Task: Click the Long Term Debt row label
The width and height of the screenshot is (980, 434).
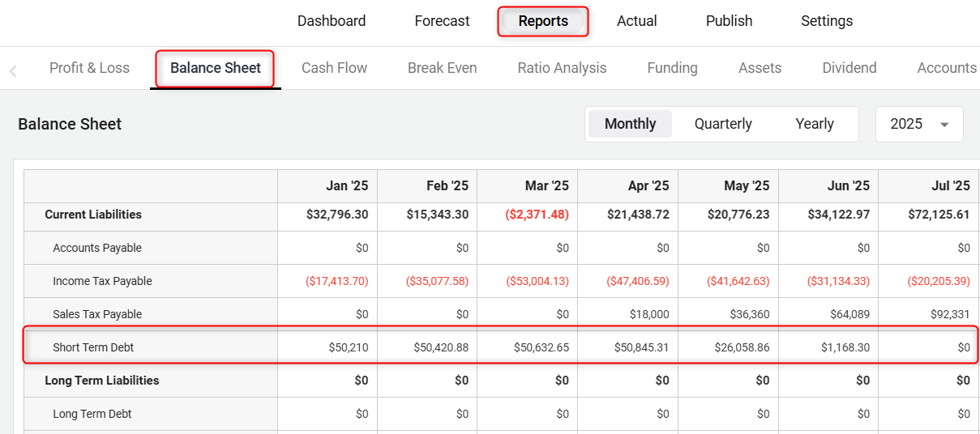Action: (x=92, y=414)
